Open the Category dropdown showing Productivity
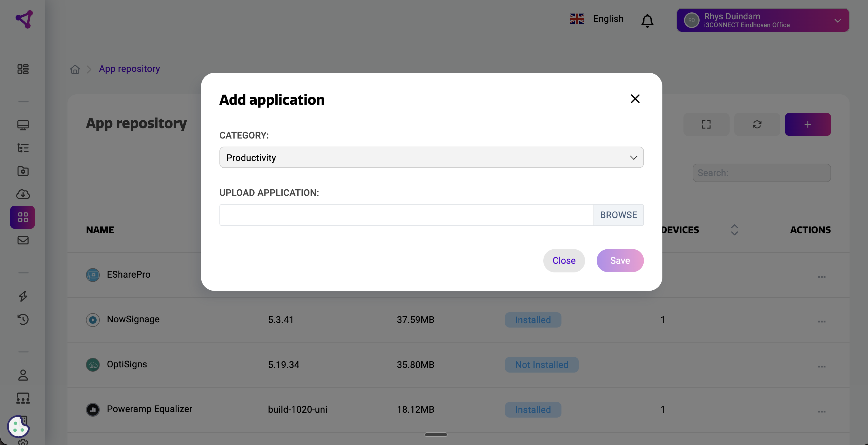The image size is (868, 445). [x=431, y=158]
